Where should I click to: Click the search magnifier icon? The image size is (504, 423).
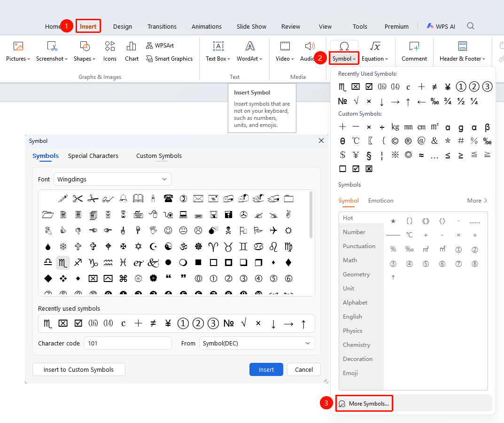(x=471, y=26)
